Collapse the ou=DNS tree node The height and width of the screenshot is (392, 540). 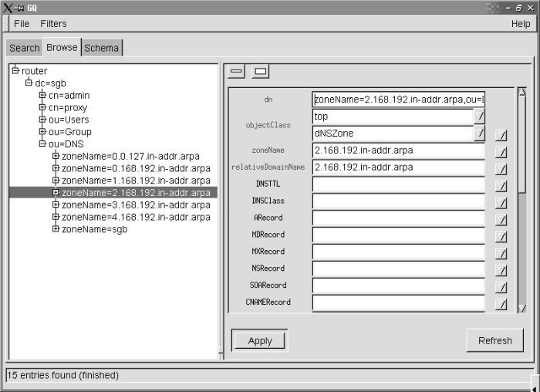(x=42, y=144)
